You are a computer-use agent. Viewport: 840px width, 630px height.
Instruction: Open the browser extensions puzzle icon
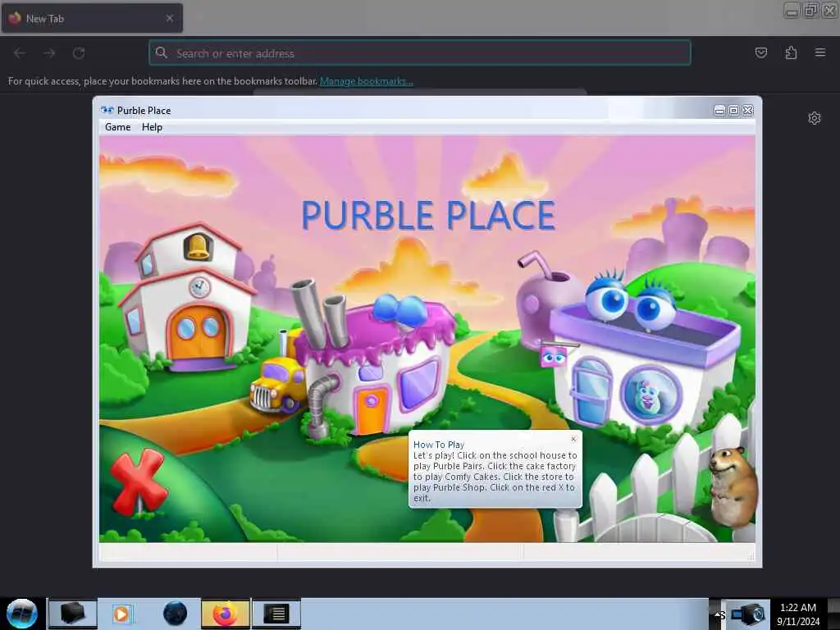[791, 53]
